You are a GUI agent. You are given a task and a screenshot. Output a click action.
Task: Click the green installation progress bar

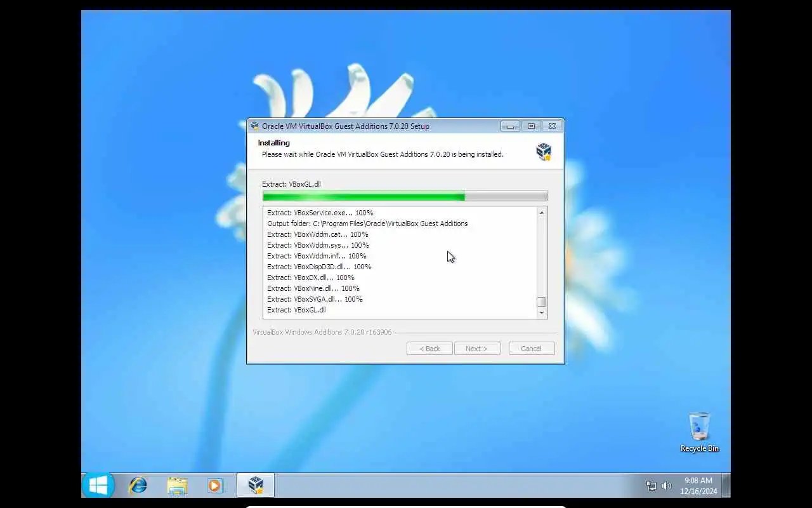(x=405, y=196)
